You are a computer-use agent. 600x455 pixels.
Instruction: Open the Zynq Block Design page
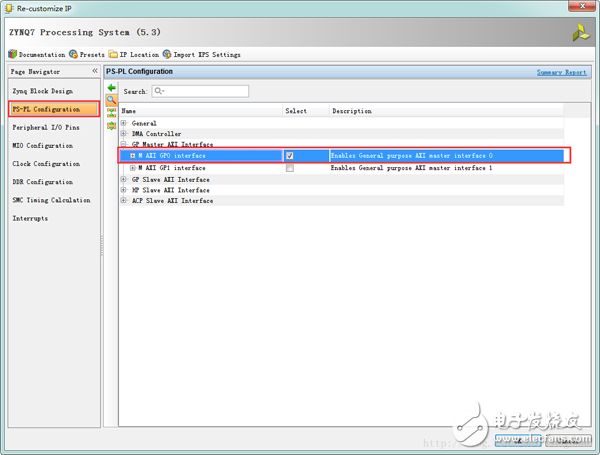pyautogui.click(x=42, y=91)
